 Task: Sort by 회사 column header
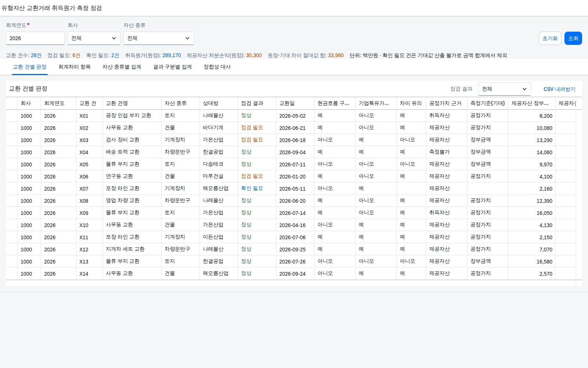(29, 103)
